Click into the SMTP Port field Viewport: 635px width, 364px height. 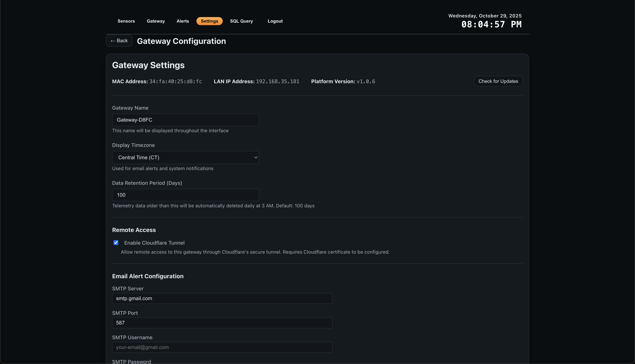(222, 323)
